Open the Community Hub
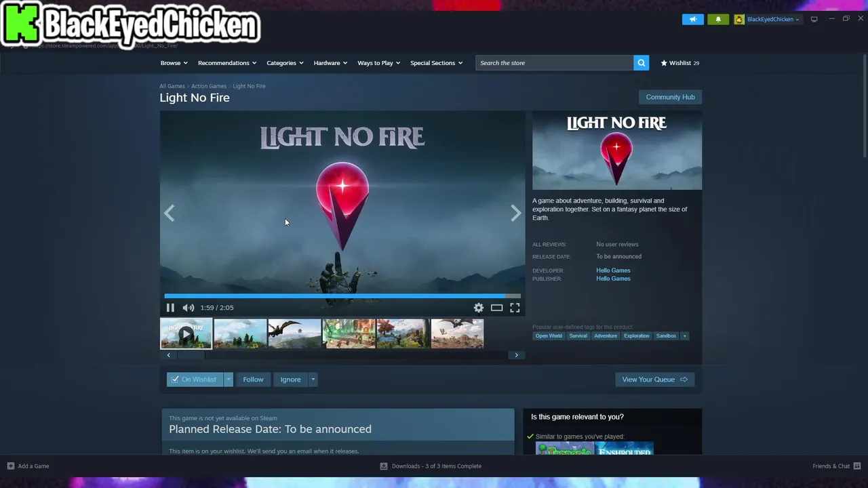The image size is (868, 488). pyautogui.click(x=670, y=97)
